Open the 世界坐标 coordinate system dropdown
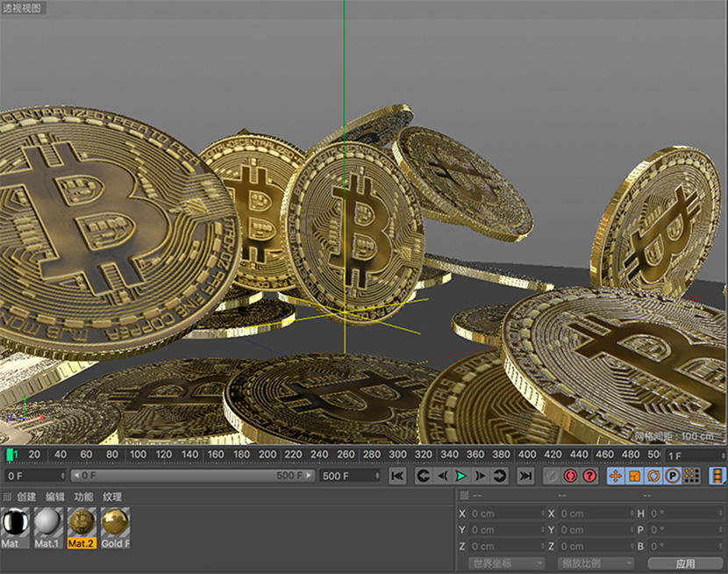The image size is (728, 574). click(x=506, y=563)
